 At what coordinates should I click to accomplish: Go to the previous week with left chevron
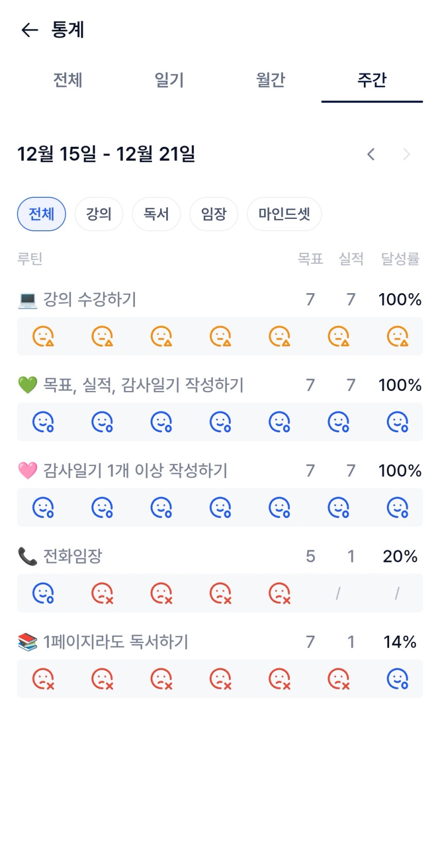(371, 154)
